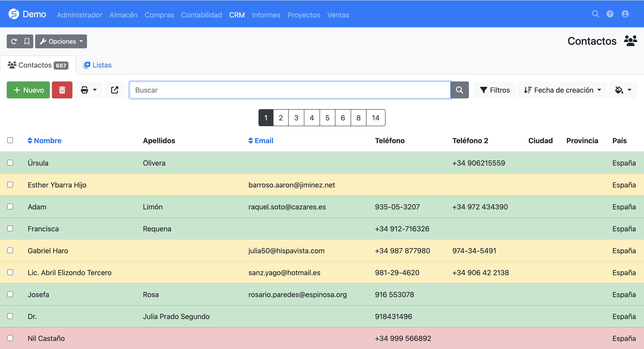Image resolution: width=644 pixels, height=349 pixels.
Task: Click email rosario.paredes@espinosa.org
Action: click(297, 294)
